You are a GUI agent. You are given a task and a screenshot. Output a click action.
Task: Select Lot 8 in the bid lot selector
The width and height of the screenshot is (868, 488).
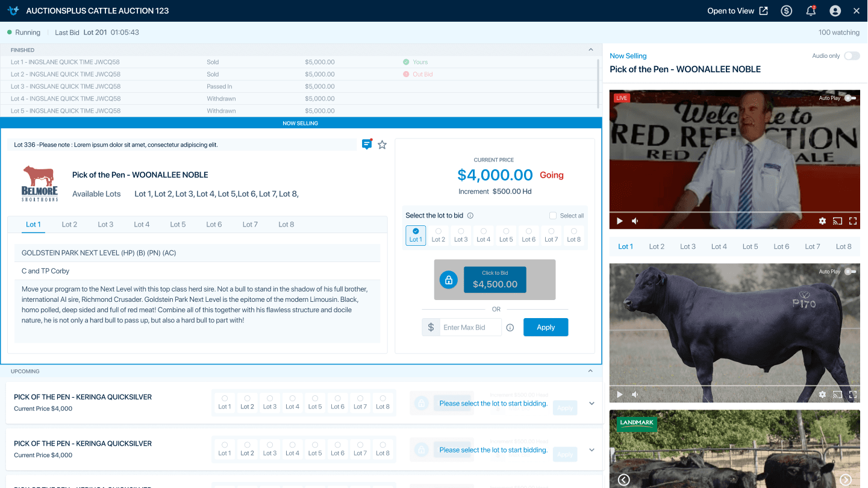pyautogui.click(x=574, y=235)
